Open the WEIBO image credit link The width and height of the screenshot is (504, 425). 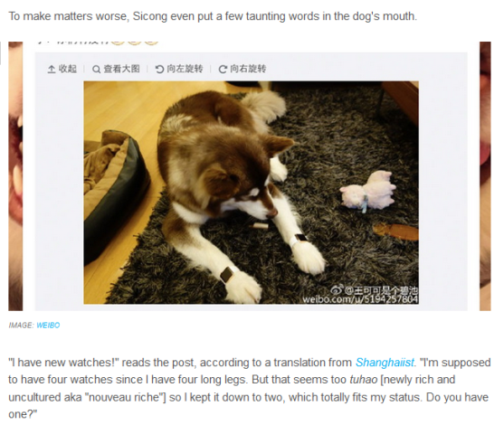click(x=48, y=326)
